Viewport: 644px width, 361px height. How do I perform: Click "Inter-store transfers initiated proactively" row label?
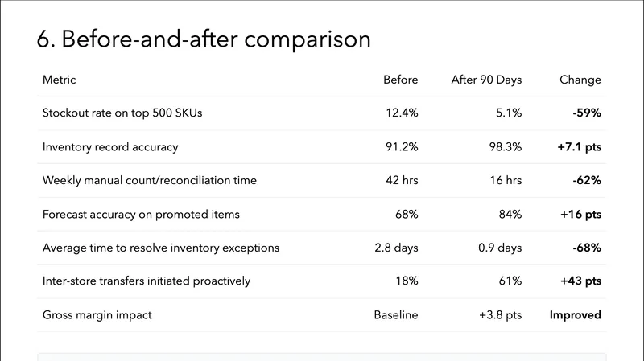pos(147,281)
